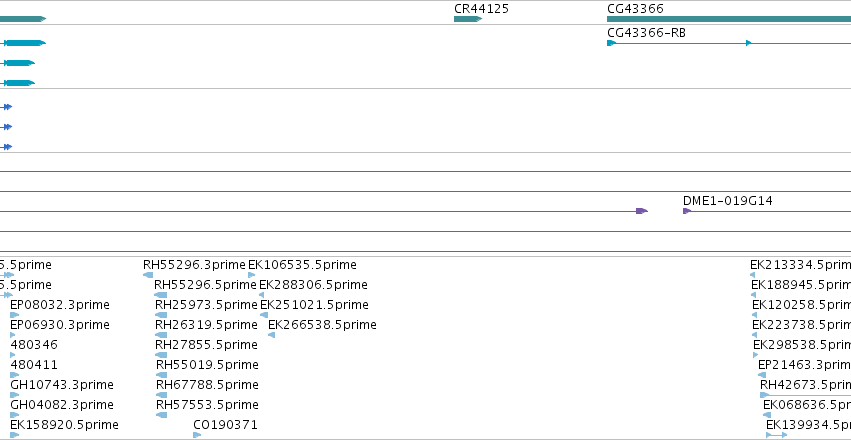This screenshot has height=440, width=851.
Task: Open the CR44125 gene label
Action: 481,9
